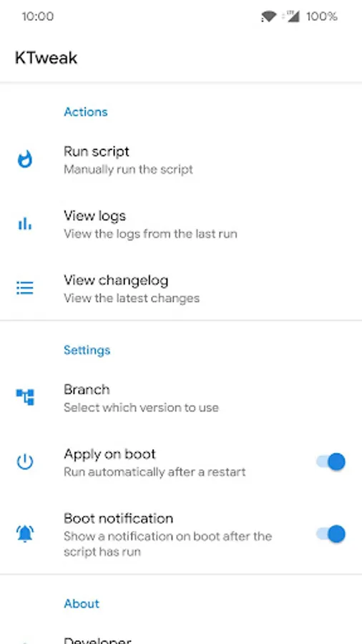
Task: Open Branch version selector
Action: [x=181, y=398]
